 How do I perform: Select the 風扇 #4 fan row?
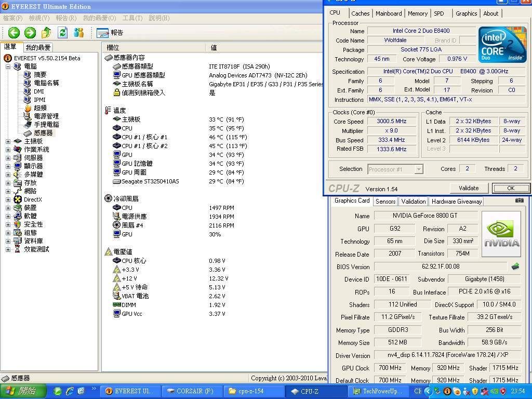coord(214,225)
